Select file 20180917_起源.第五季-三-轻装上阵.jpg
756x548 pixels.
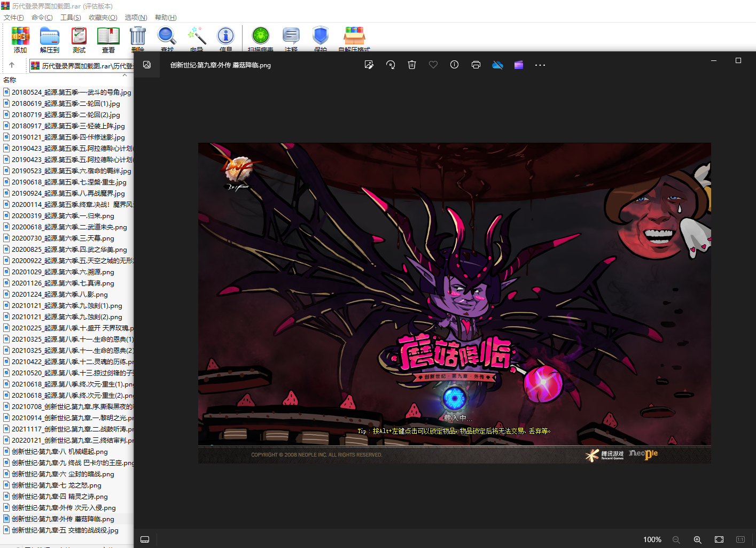[64, 126]
